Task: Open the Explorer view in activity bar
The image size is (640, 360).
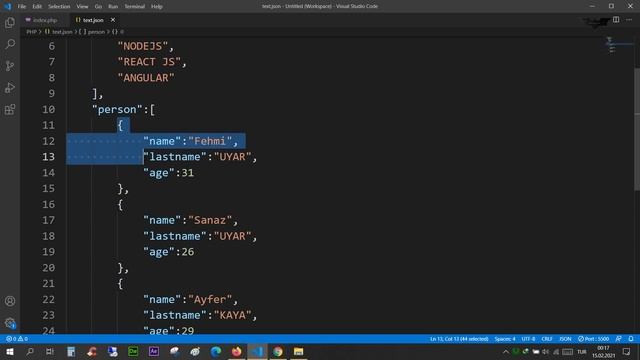Action: click(10, 22)
